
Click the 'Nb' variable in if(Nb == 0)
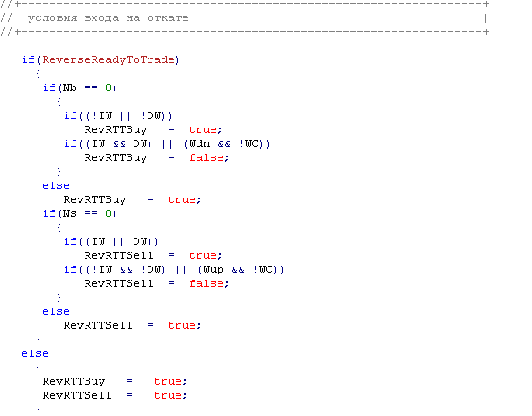point(70,87)
